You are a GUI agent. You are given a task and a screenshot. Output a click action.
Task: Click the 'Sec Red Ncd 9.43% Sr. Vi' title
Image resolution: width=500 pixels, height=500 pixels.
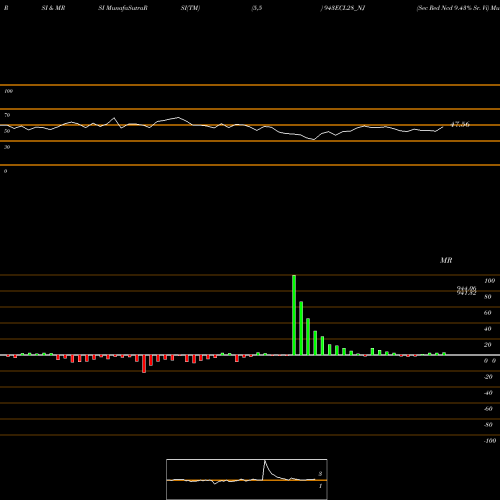[x=453, y=8]
